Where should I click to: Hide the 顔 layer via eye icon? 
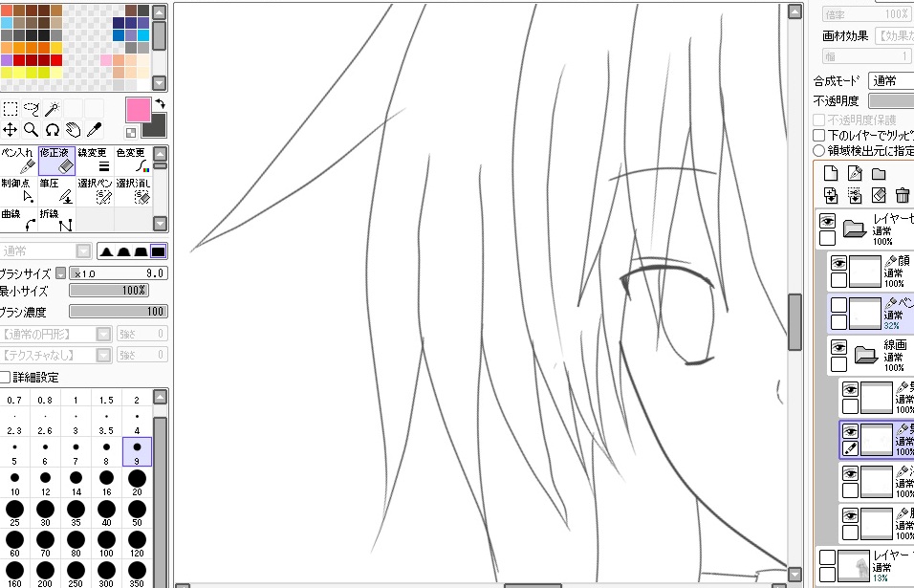[838, 264]
